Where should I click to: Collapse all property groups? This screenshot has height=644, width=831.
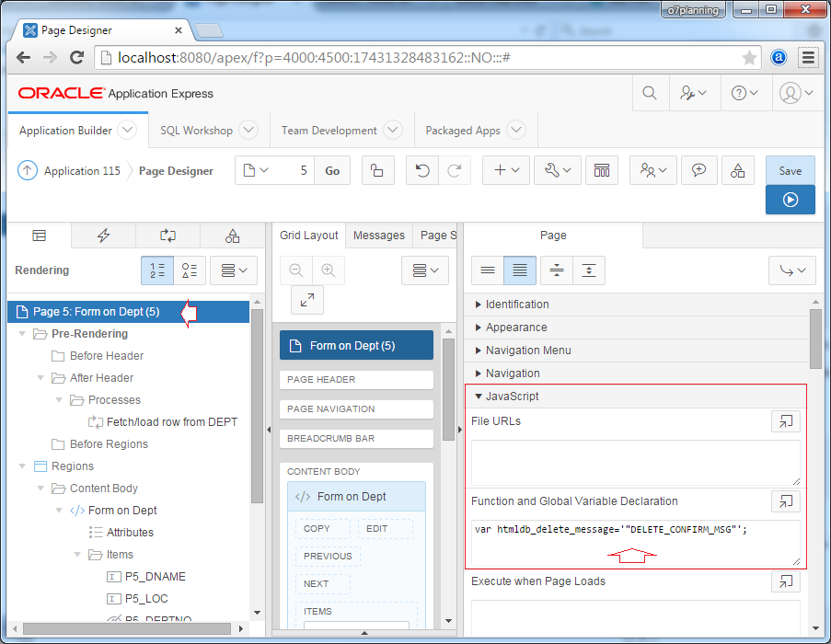click(x=557, y=270)
